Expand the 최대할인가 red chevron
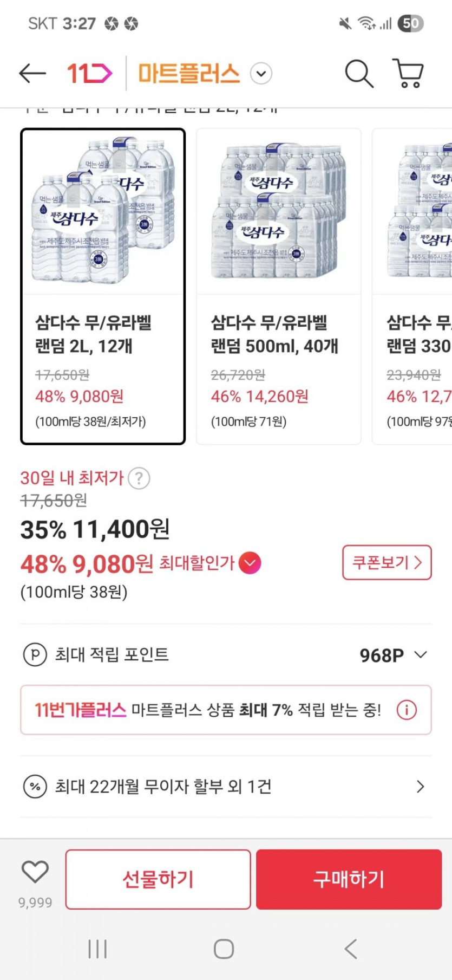Image resolution: width=452 pixels, height=980 pixels. [250, 563]
